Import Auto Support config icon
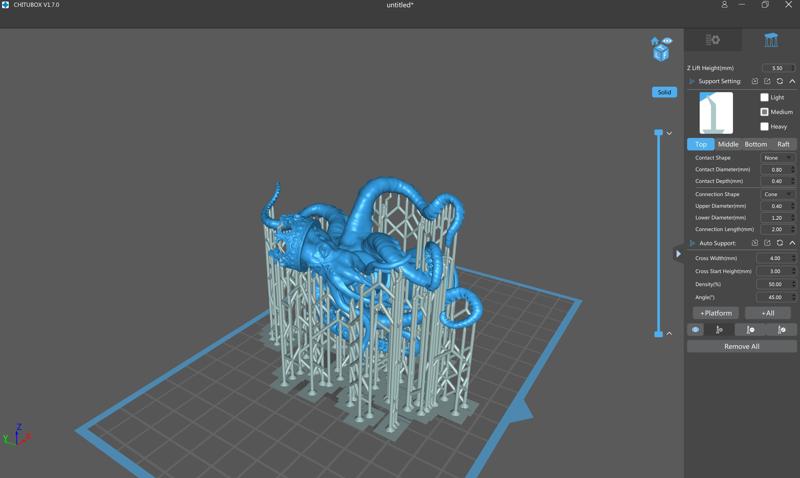Viewport: 800px width, 478px height. coord(755,243)
